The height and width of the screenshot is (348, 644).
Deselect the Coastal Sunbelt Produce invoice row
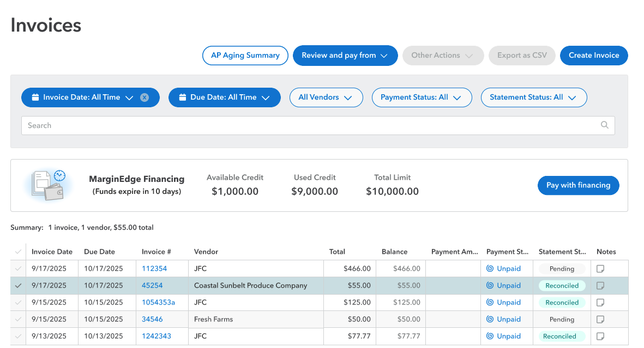tap(18, 285)
